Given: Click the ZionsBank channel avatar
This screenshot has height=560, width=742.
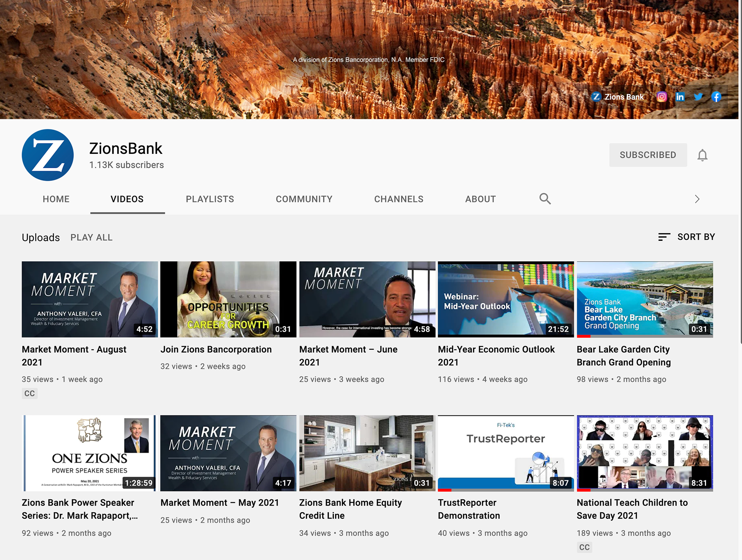Looking at the screenshot, I should 48,155.
